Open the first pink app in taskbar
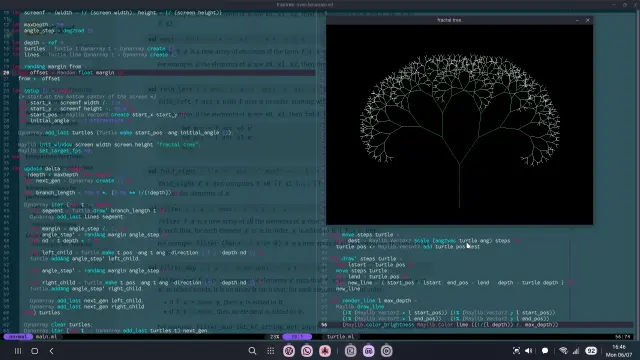The image size is (640, 360). click(x=289, y=351)
